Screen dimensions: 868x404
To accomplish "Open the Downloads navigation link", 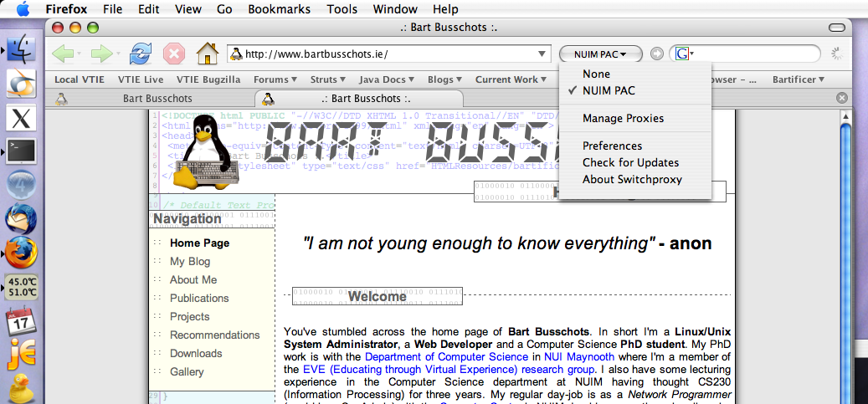I will click(196, 353).
